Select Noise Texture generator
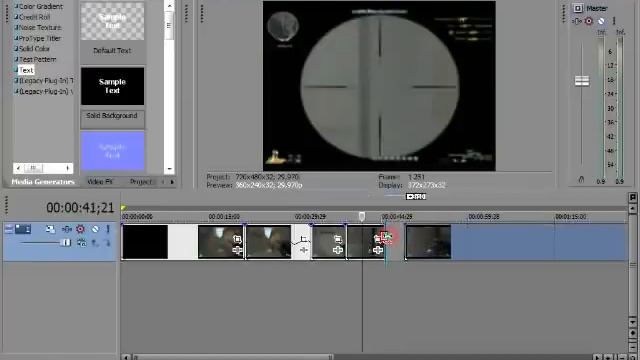The width and height of the screenshot is (640, 360). click(40, 28)
